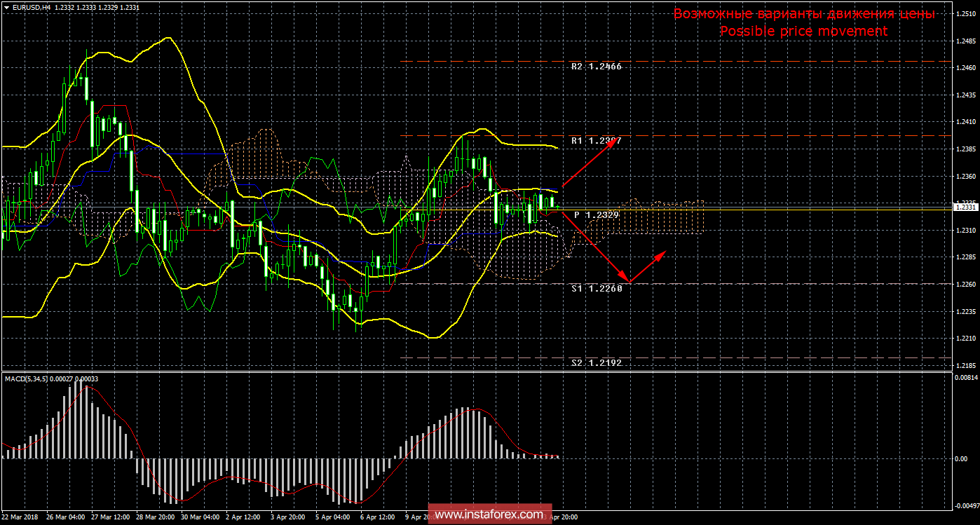Select the S1 1.2260 support label
The height and width of the screenshot is (525, 980).
[596, 288]
